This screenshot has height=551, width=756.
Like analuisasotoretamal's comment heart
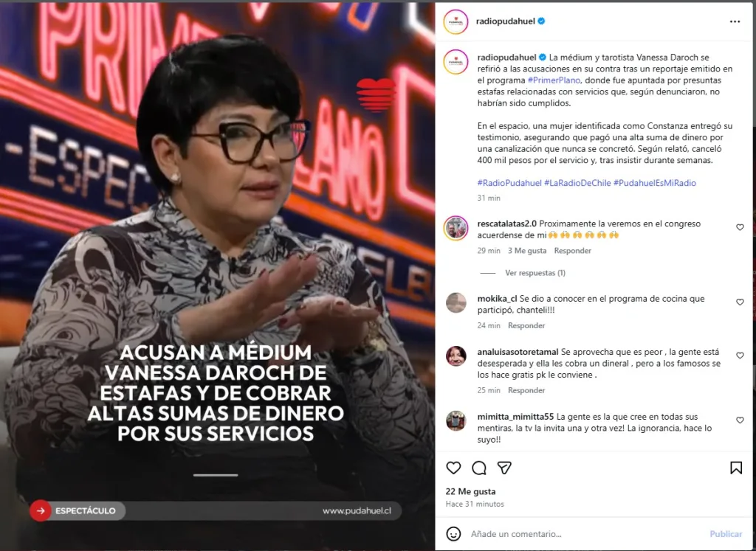[740, 356]
